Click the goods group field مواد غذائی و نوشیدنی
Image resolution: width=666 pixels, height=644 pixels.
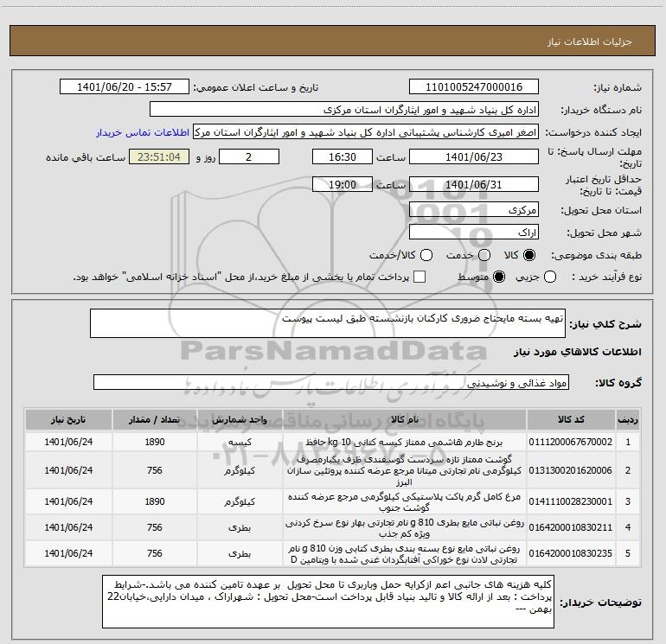point(331,382)
